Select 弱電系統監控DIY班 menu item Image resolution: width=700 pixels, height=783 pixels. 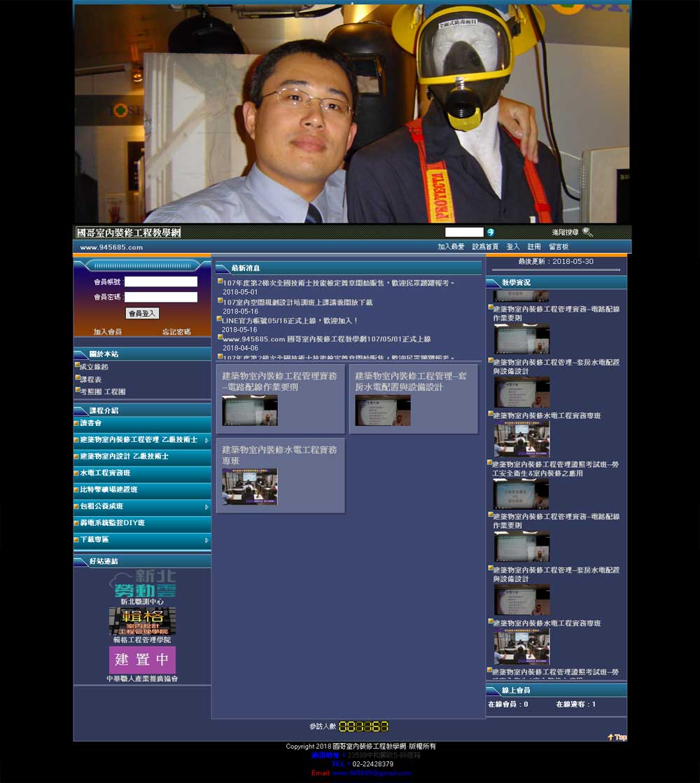click(142, 523)
